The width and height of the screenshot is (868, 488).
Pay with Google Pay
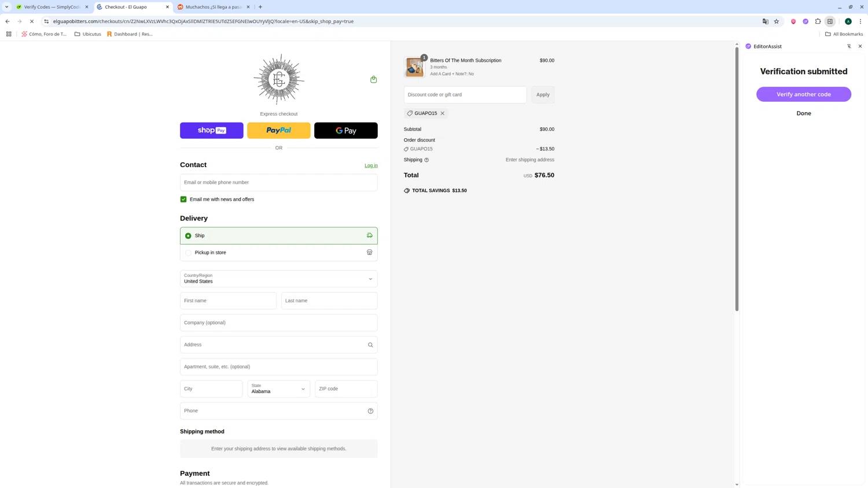(346, 131)
